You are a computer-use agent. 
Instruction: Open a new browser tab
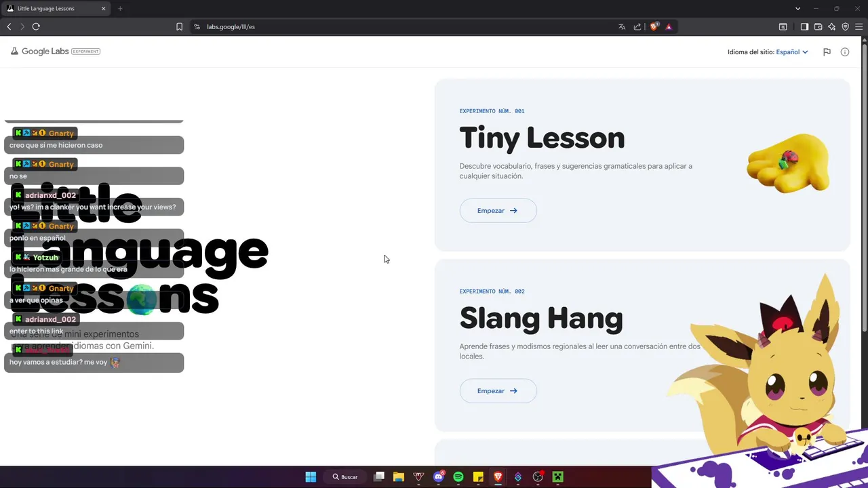[120, 8]
